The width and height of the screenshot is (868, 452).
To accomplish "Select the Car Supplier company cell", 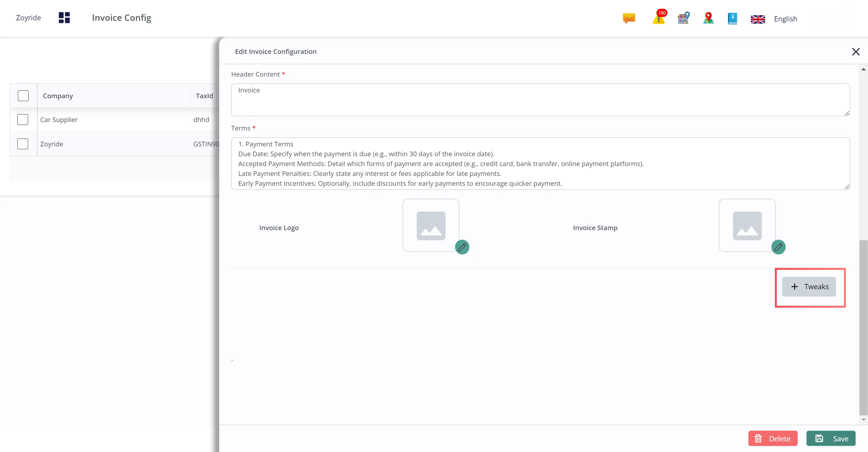I will coord(114,120).
